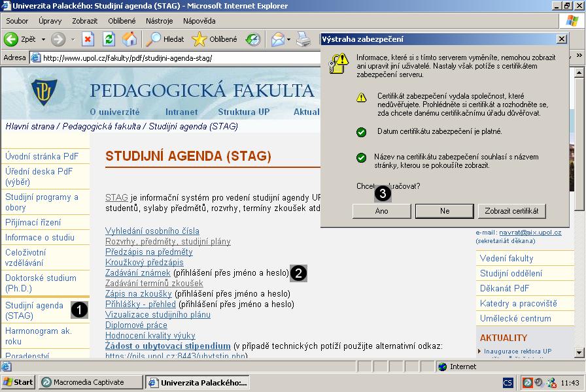586x392 pixels.
Task: Open the Soubor menu
Action: click(17, 21)
